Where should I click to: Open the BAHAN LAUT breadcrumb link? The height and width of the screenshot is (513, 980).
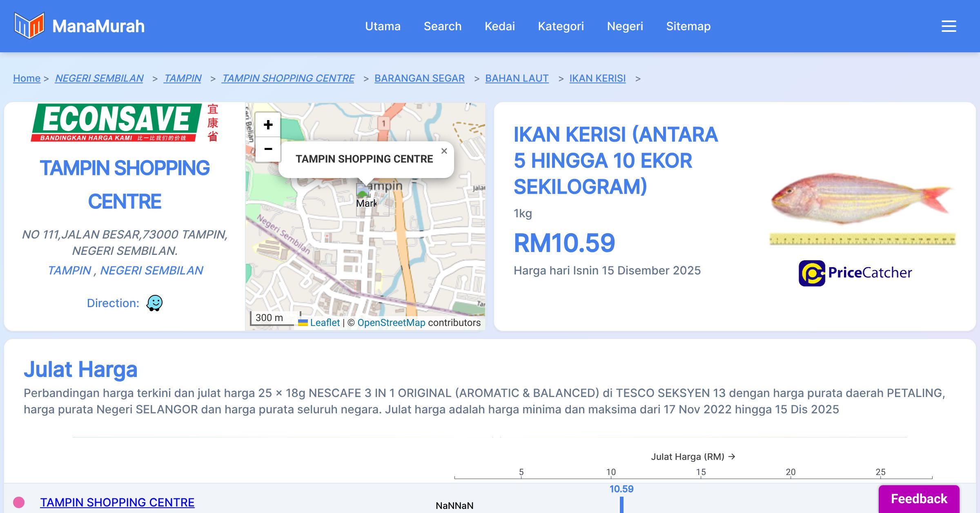coord(517,78)
